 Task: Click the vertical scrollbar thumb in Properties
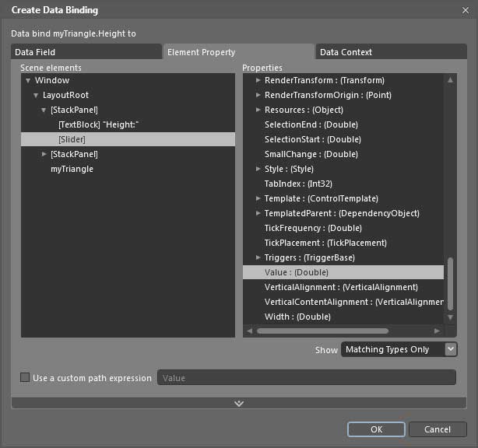coord(450,284)
